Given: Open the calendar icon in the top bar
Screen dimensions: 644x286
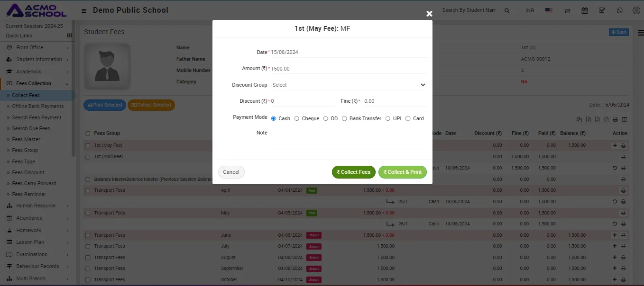Looking at the screenshot, I should point(585,10).
